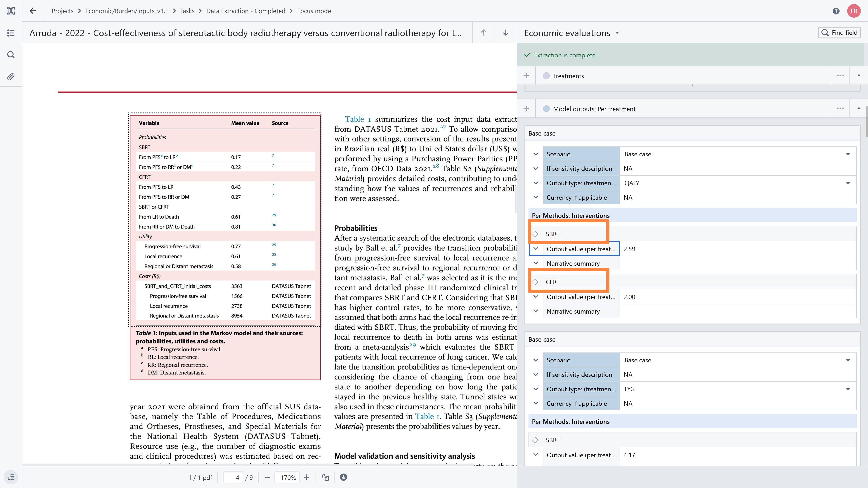Edit first Currency if applicable NA field
Viewport: 868px width, 488px height.
coord(738,197)
